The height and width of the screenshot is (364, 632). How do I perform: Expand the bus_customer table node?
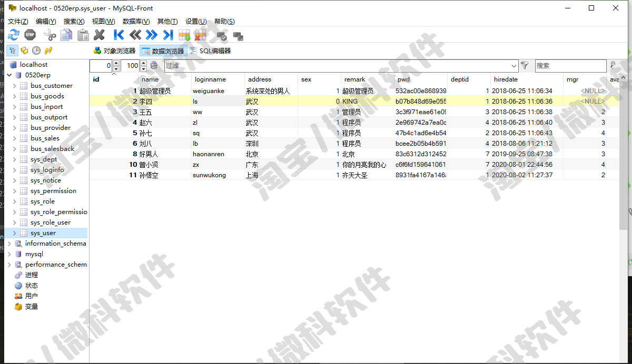[15, 86]
